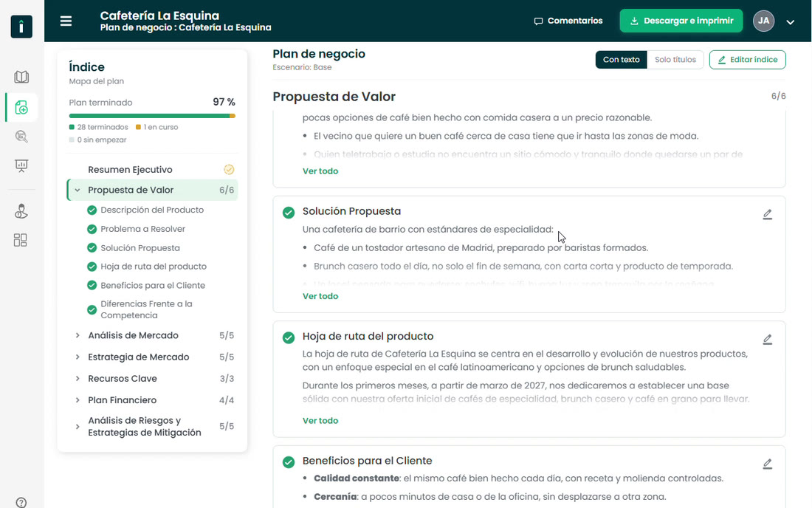Click Descargar e imprimir button
The image size is (812, 508).
pyautogui.click(x=681, y=21)
